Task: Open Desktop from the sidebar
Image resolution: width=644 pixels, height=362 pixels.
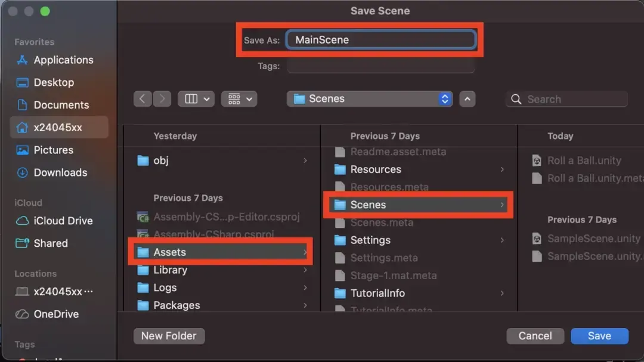Action: tap(54, 82)
